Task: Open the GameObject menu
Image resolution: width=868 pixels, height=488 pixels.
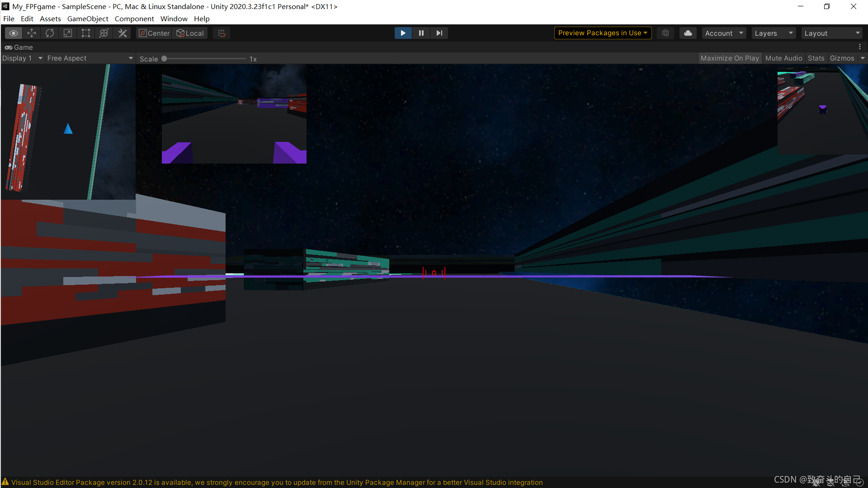Action: pyautogui.click(x=88, y=19)
